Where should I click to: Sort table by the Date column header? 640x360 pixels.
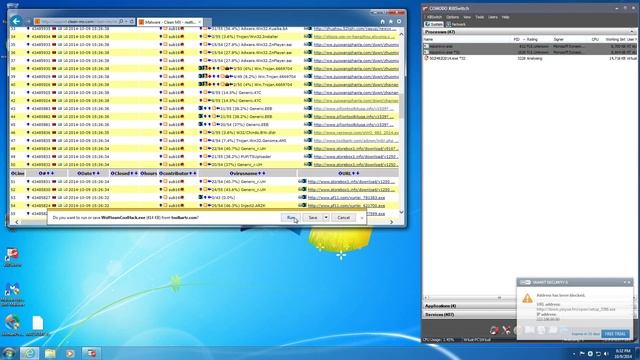89,173
